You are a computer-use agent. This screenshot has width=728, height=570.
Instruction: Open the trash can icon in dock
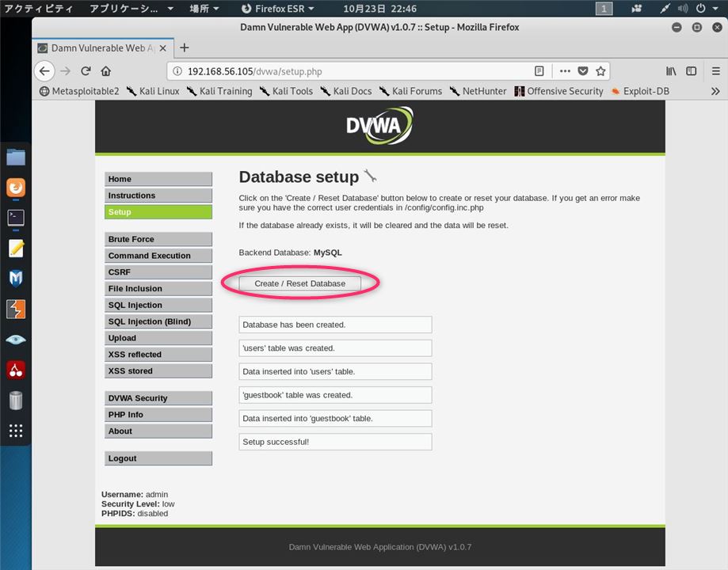[x=16, y=400]
